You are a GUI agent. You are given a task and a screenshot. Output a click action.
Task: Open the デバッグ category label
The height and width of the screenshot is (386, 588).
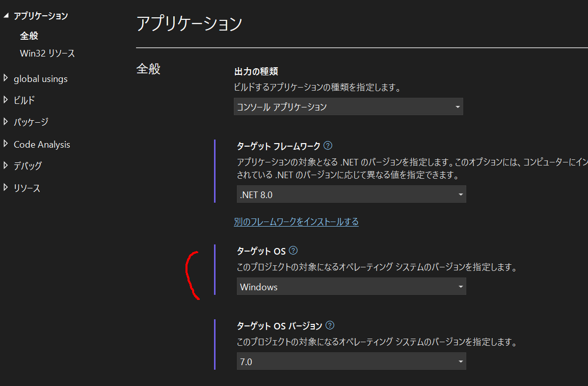(x=28, y=166)
